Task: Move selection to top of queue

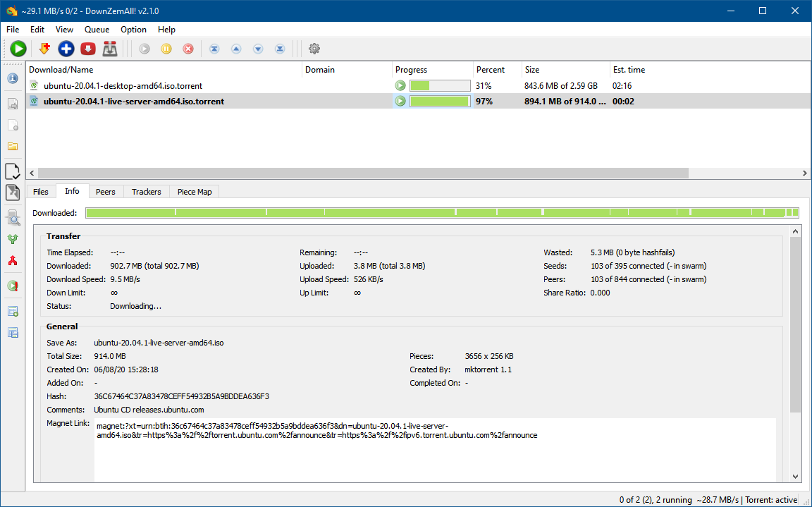Action: point(214,49)
